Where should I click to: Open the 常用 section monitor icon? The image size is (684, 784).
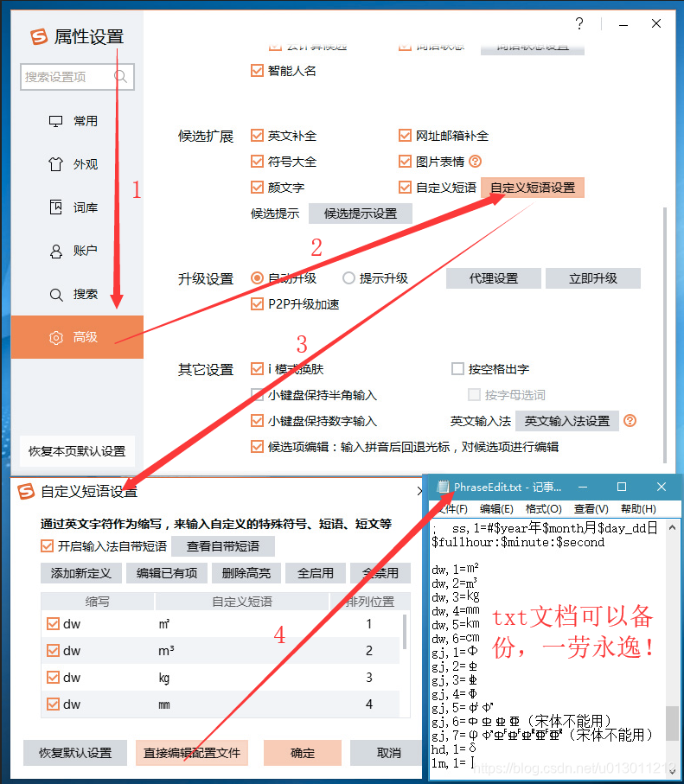pos(55,121)
